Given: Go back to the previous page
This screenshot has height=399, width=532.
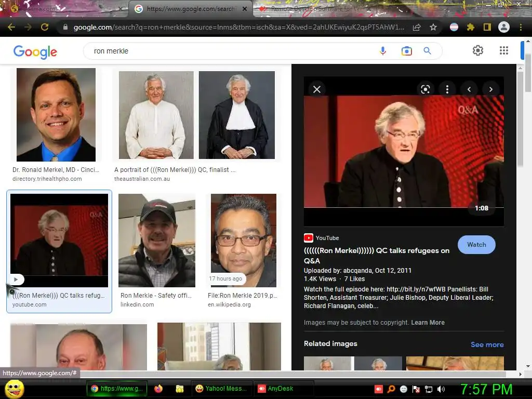Looking at the screenshot, I should 11,27.
